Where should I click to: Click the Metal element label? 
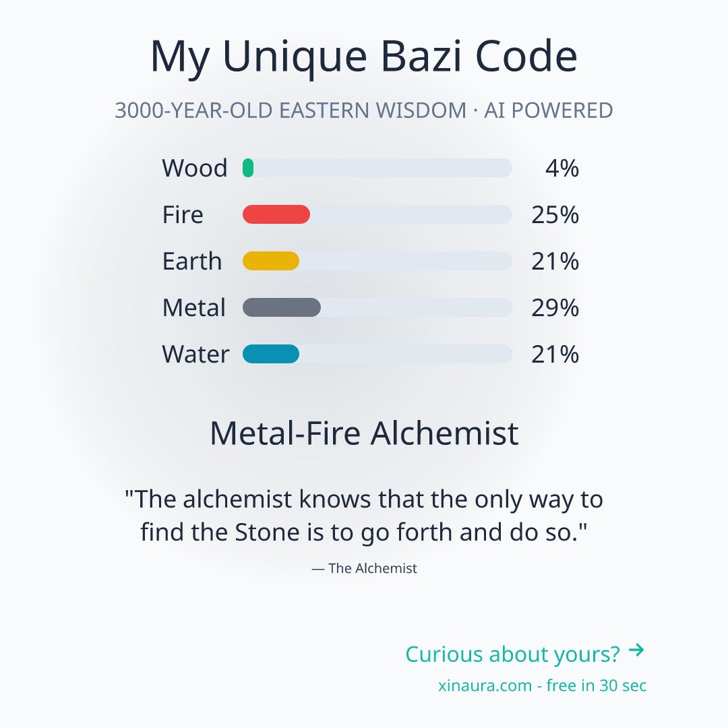tap(194, 307)
